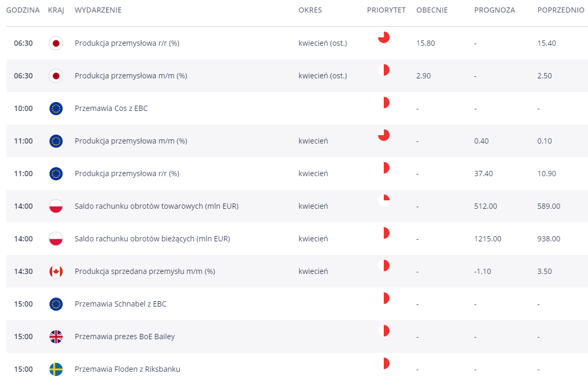Screen dimensions: 588x387
Task: Click the Japan flag beside Produkcja przemysłowa m/m
Action: (x=56, y=76)
